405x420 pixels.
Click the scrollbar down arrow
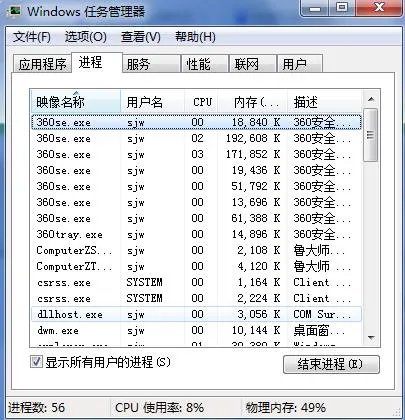(371, 338)
